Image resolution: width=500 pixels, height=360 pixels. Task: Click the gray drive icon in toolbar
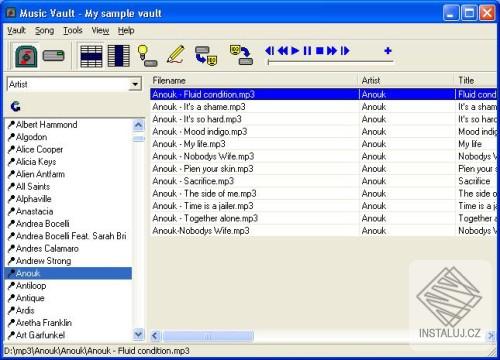[x=53, y=55]
